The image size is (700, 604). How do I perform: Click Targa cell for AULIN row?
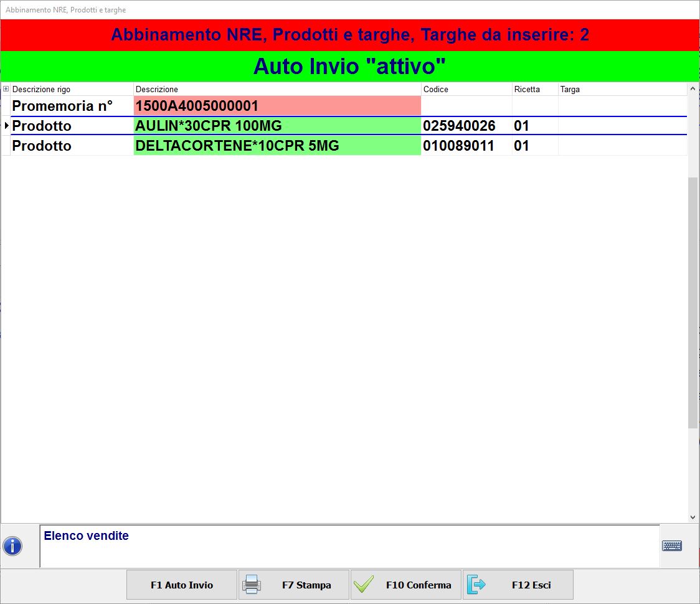pos(622,126)
